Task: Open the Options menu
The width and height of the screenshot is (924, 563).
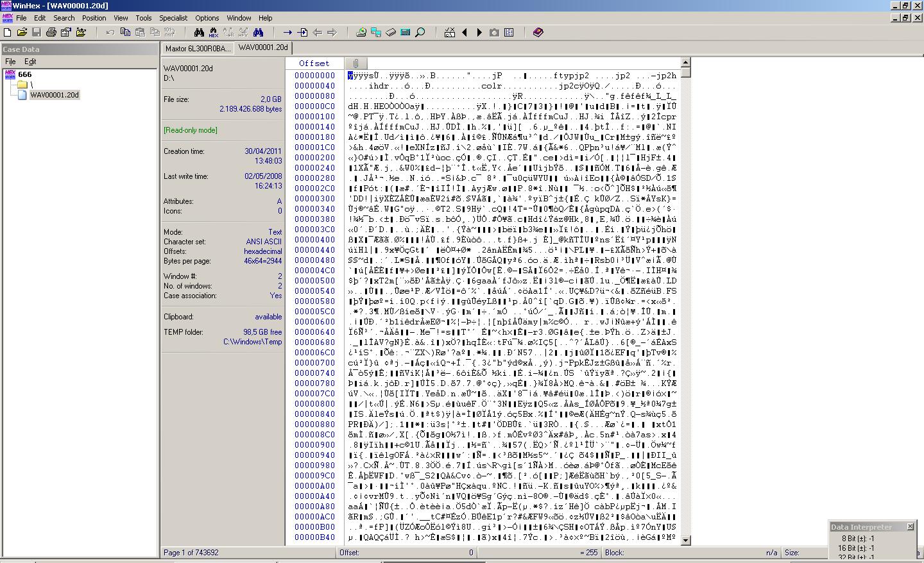Action: click(207, 18)
